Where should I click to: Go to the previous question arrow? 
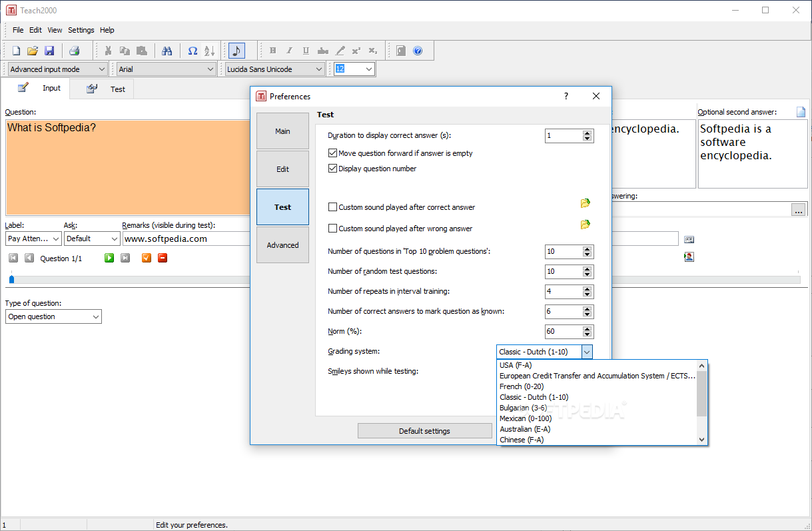(29, 258)
